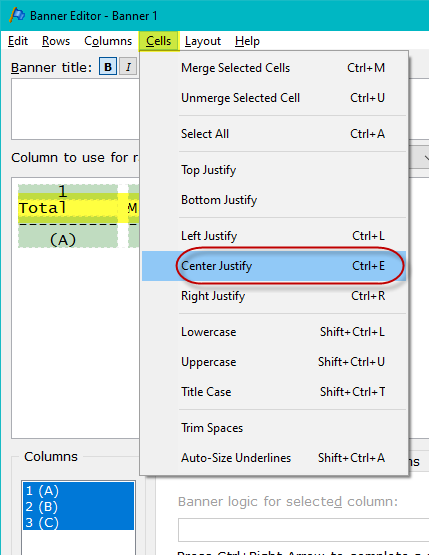Select column 2 (B) in Columns list
The height and width of the screenshot is (555, 429).
coord(78,507)
